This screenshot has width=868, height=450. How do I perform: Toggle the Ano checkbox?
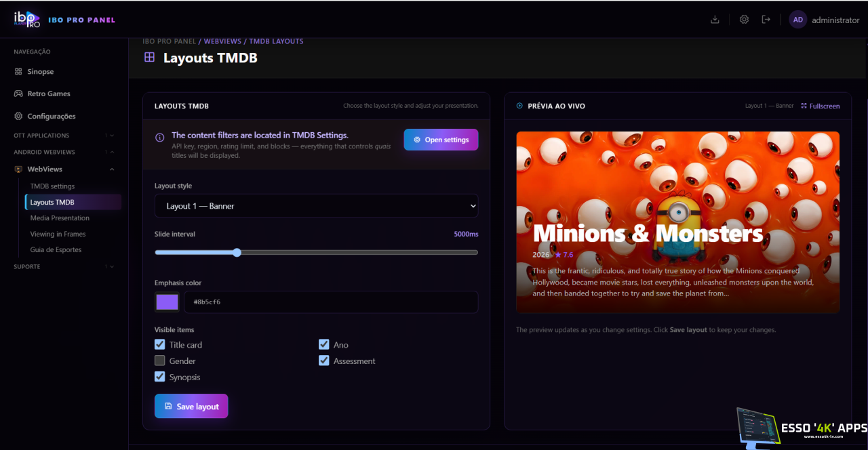click(324, 344)
